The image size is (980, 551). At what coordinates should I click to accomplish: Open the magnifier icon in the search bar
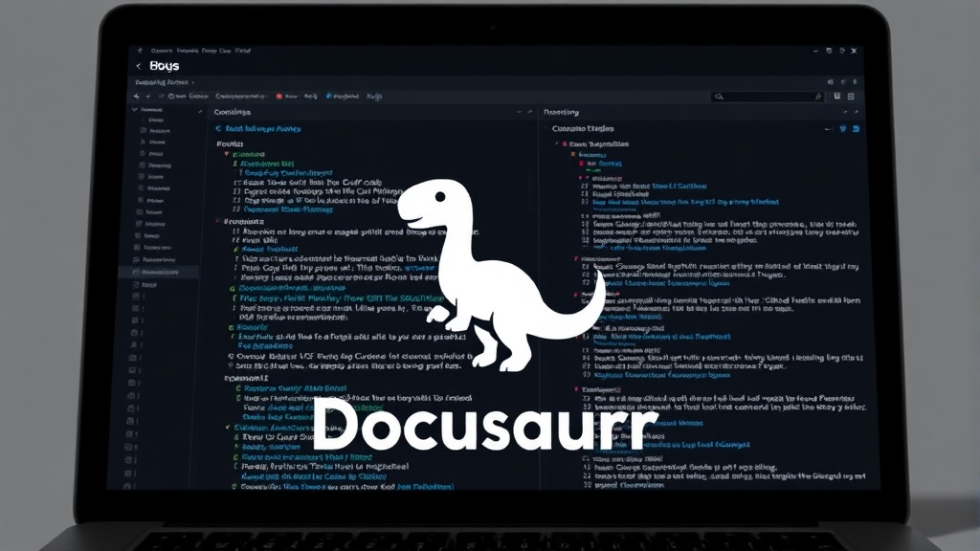coord(719,97)
